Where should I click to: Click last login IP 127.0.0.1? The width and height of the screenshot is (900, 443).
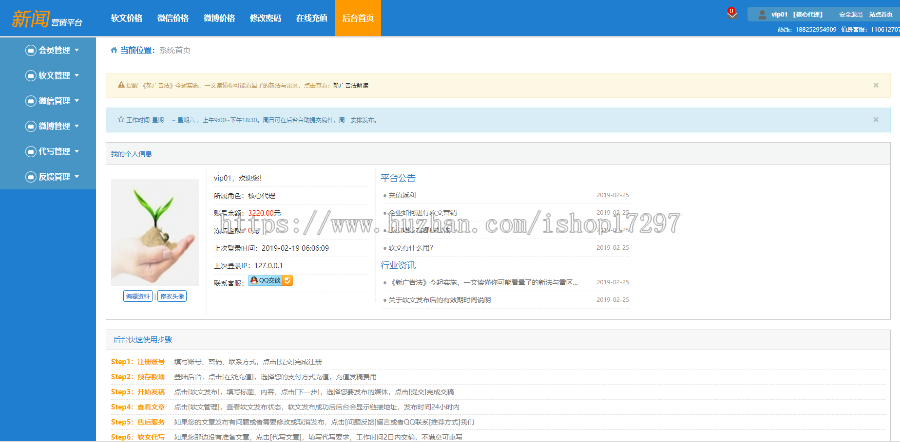[x=269, y=266]
